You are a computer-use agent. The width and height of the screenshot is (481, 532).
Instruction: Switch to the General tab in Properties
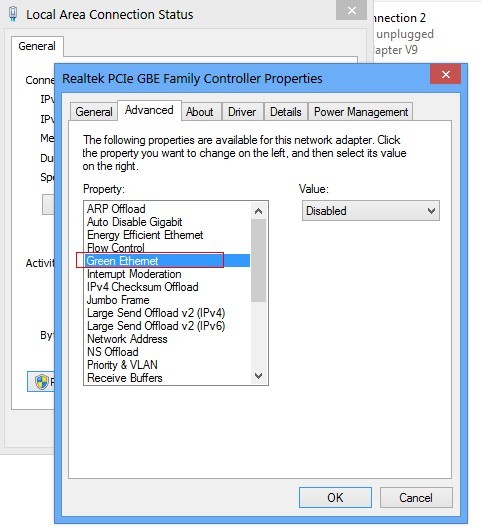(94, 112)
